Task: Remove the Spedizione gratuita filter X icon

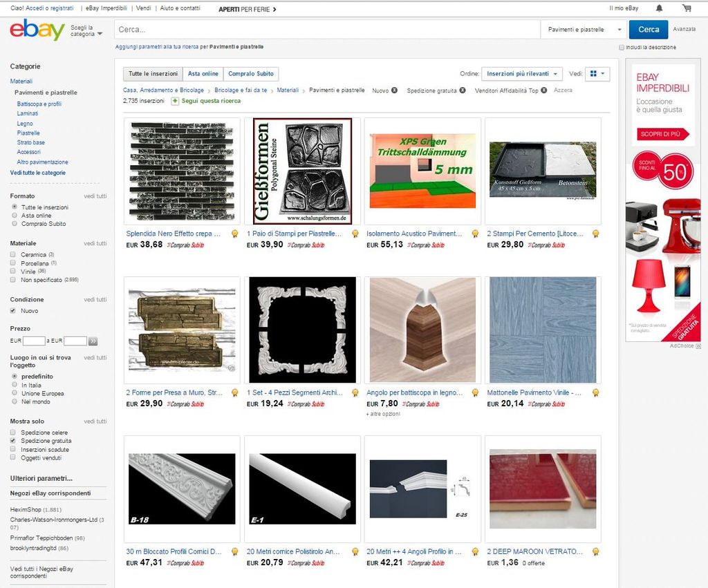Action: point(463,91)
